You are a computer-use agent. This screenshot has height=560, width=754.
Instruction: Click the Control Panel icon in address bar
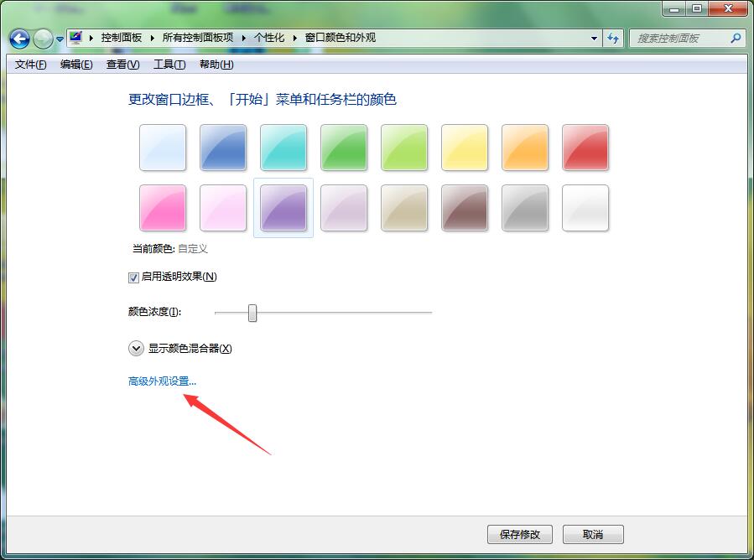point(75,38)
